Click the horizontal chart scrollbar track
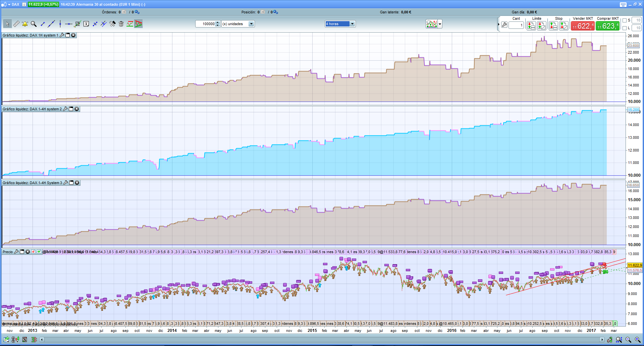 click(322, 340)
